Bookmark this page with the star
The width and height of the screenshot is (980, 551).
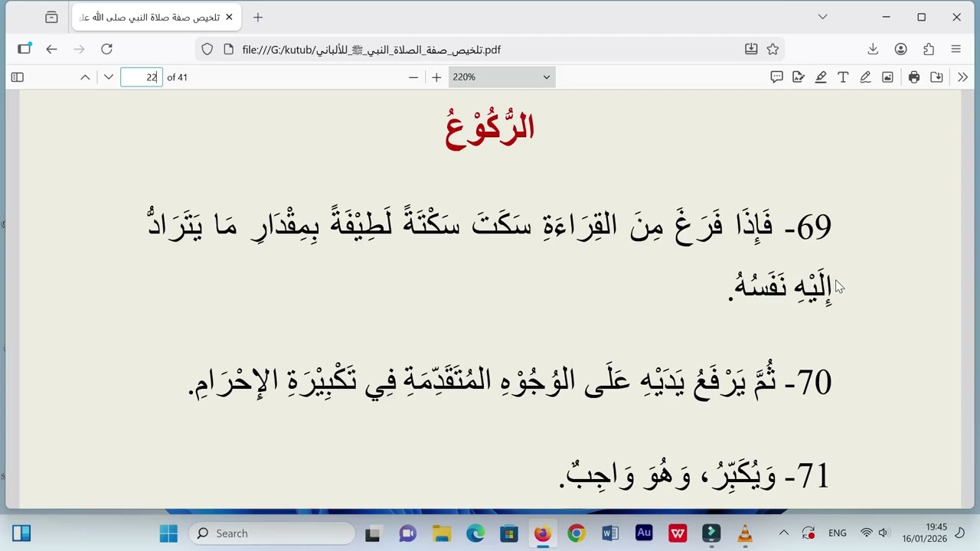click(x=773, y=49)
